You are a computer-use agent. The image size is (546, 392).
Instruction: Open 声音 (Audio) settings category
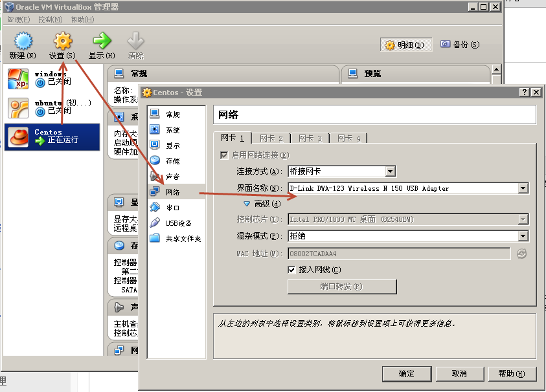(176, 177)
